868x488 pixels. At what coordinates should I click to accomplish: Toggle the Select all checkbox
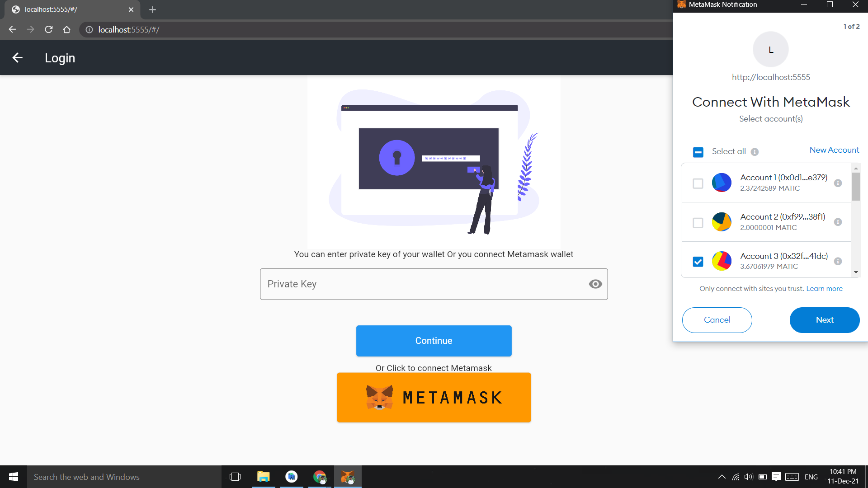(x=698, y=152)
